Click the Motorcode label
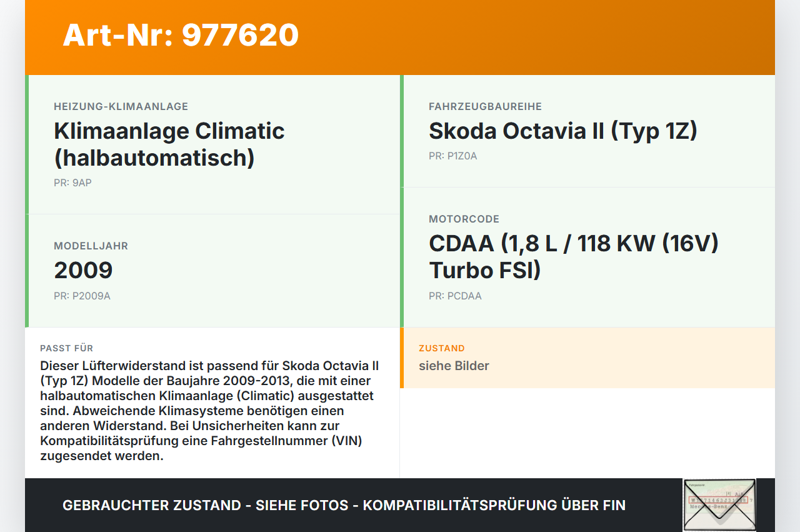This screenshot has width=800, height=532. (x=464, y=219)
